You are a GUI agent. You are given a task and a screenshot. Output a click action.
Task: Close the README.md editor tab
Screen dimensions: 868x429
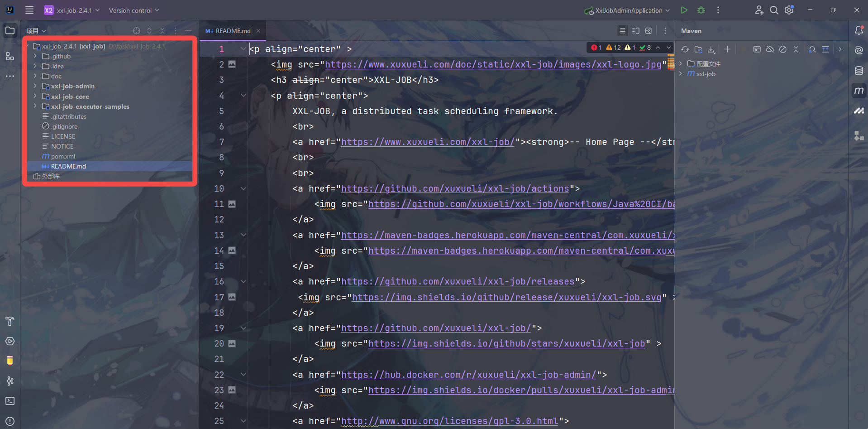[x=258, y=31]
